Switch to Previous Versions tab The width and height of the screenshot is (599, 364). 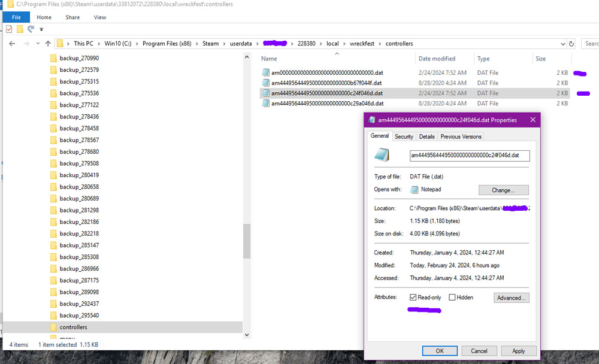click(461, 136)
